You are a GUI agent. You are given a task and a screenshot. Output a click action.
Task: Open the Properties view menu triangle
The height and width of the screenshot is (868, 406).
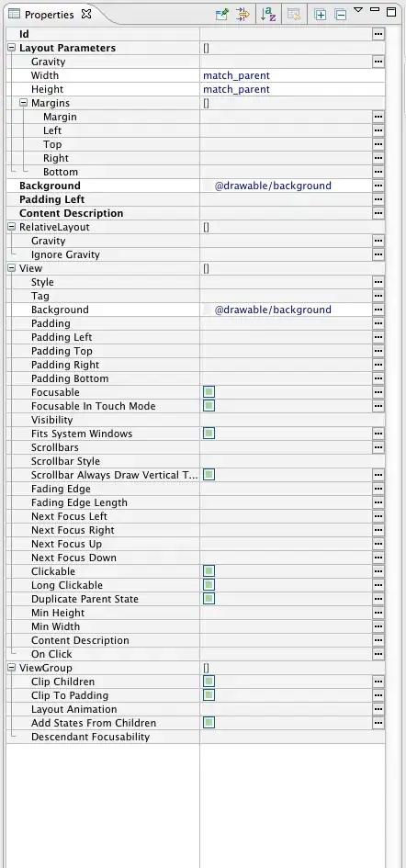point(358,9)
